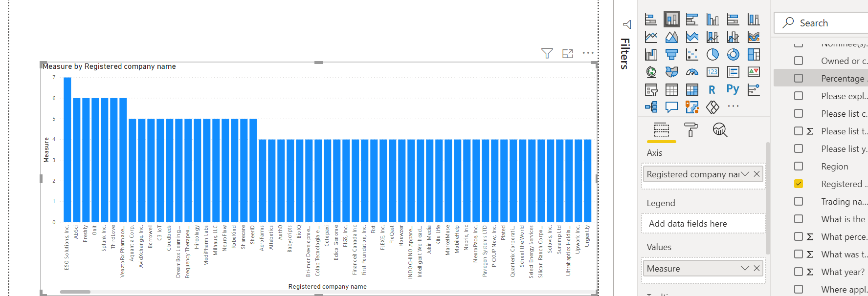
Task: Add an R script visual
Action: (x=712, y=90)
